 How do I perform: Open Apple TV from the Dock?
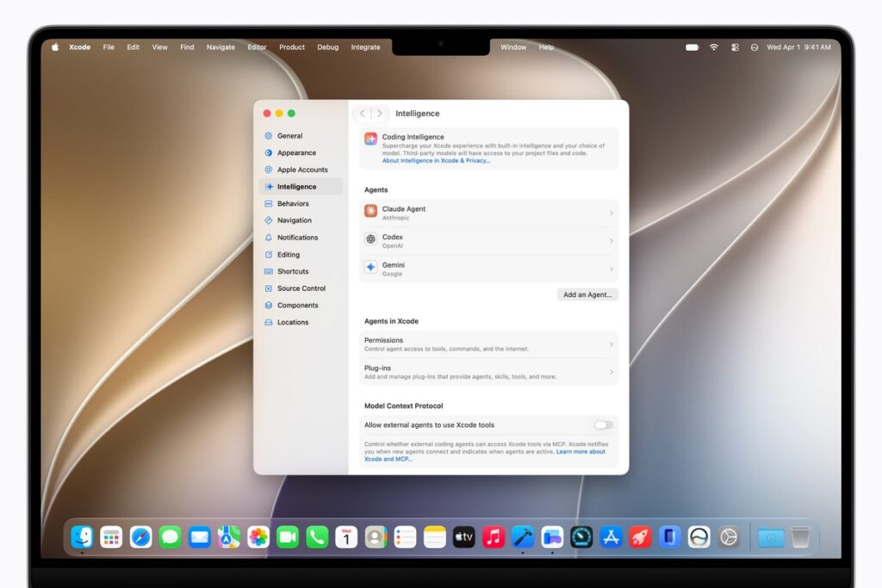[x=464, y=537]
